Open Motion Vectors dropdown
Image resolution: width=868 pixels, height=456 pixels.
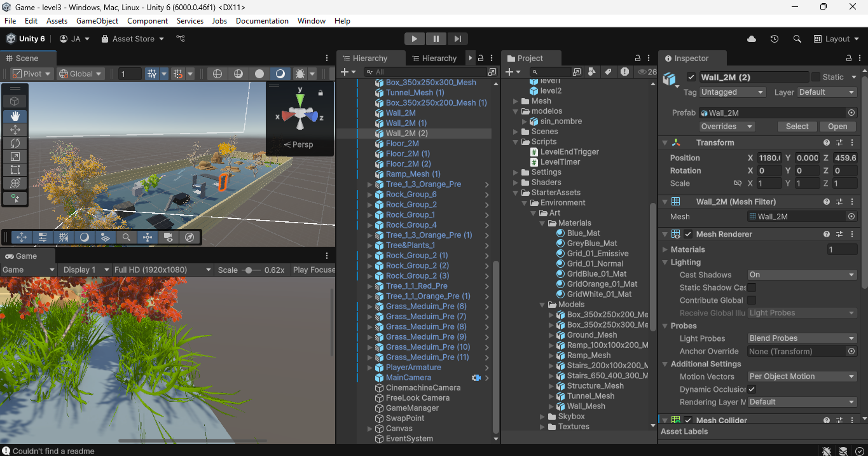point(803,377)
